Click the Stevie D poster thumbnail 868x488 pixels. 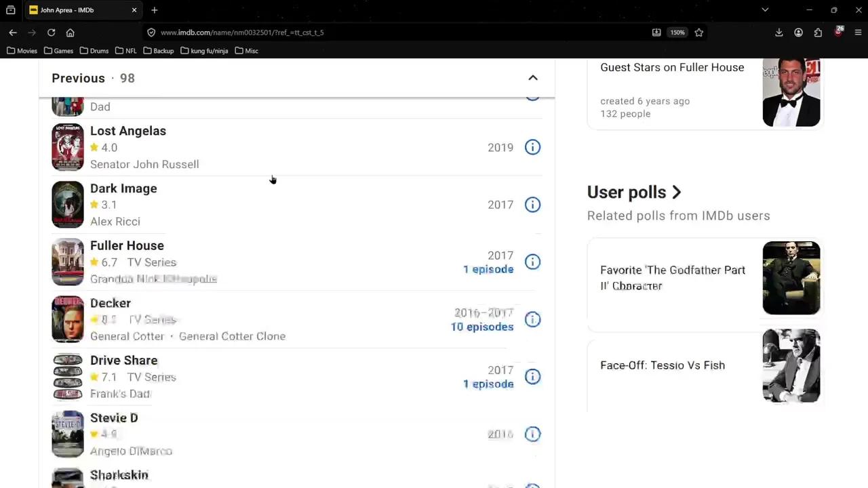point(68,434)
